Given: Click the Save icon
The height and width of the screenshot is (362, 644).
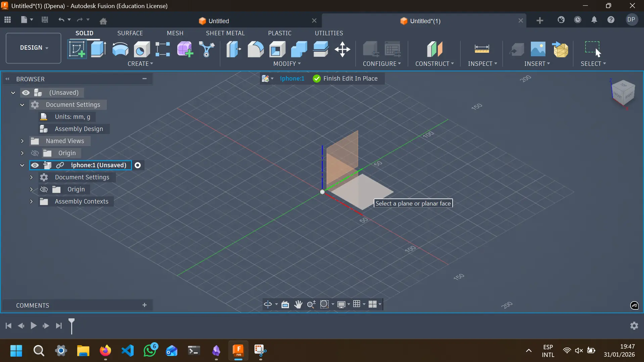Looking at the screenshot, I should pyautogui.click(x=45, y=20).
